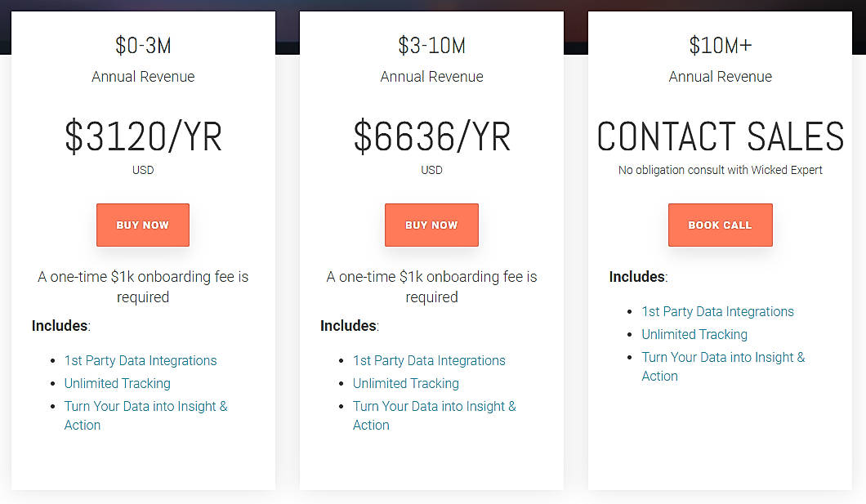
Task: Click BUY NOW under the $6636/YR plan
Action: (x=431, y=225)
